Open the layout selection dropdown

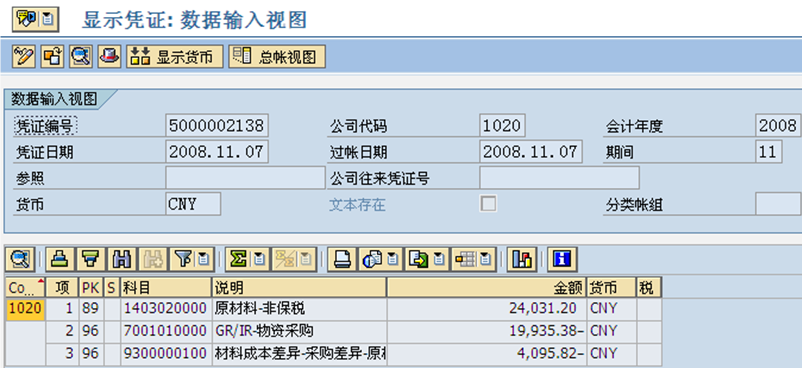click(x=484, y=260)
